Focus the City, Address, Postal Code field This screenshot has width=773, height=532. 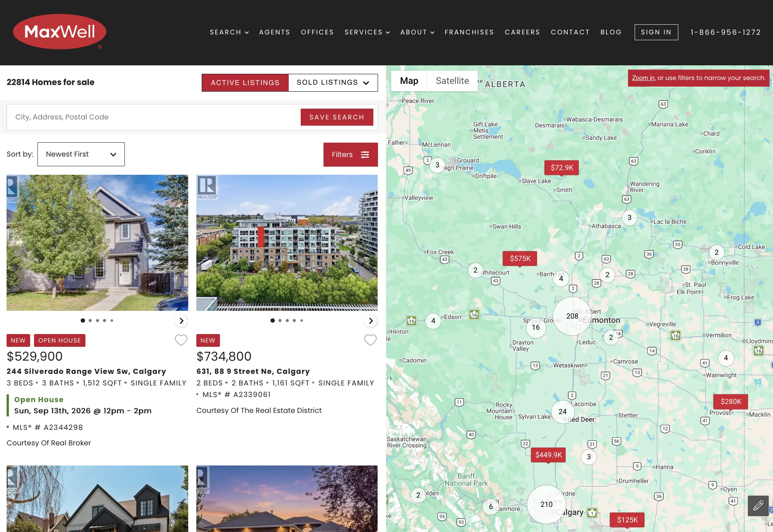tap(154, 117)
